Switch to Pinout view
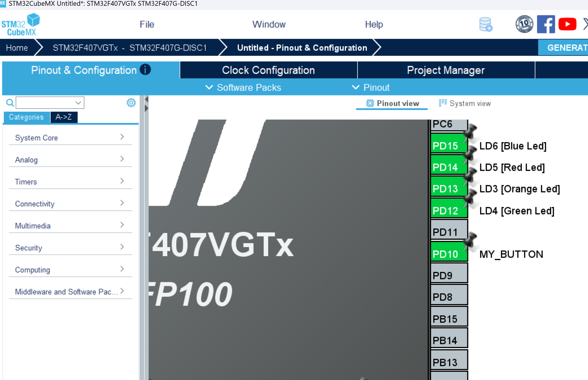The height and width of the screenshot is (380, 588). 392,103
